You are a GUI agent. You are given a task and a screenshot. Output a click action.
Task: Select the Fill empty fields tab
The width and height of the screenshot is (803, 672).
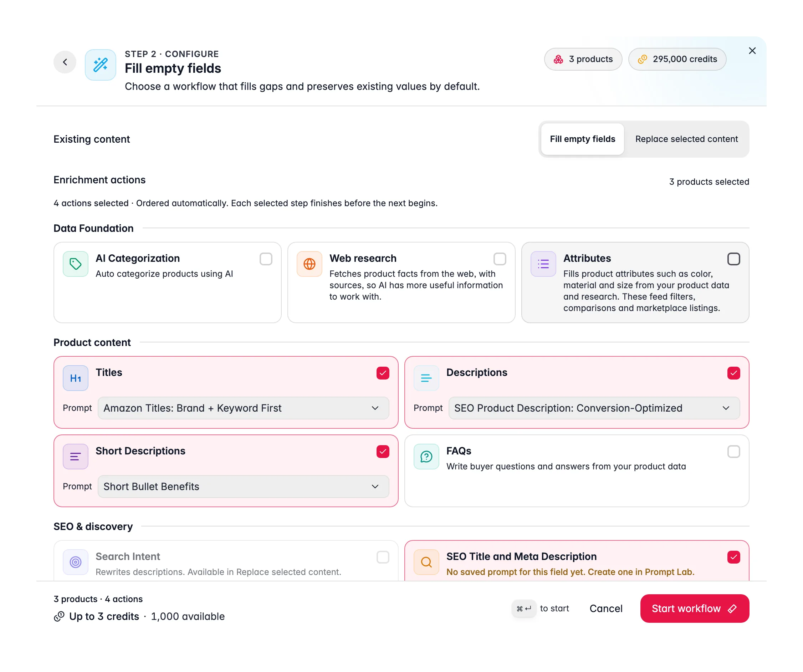tap(582, 139)
